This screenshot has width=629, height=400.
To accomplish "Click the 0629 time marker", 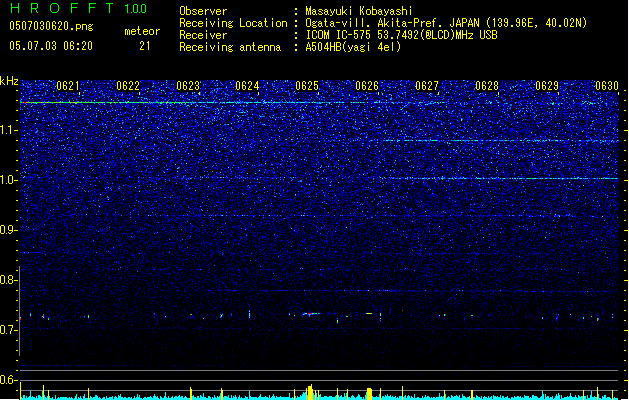I will coord(547,86).
